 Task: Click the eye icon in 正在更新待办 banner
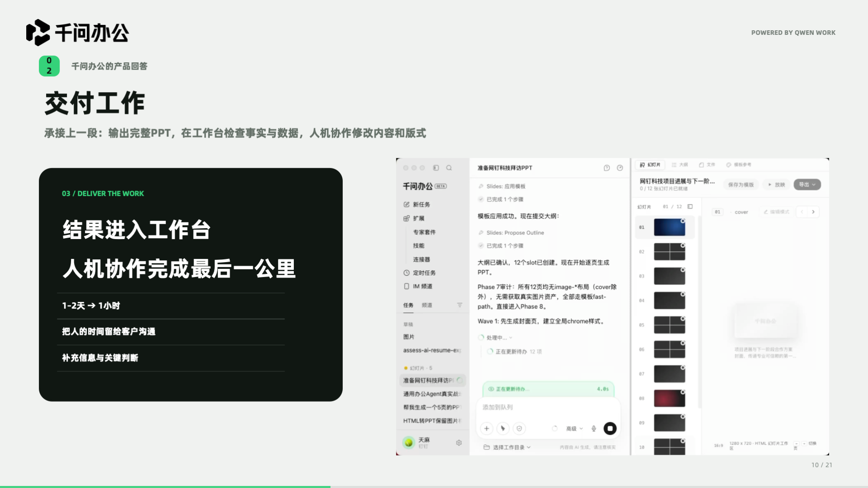pyautogui.click(x=491, y=389)
